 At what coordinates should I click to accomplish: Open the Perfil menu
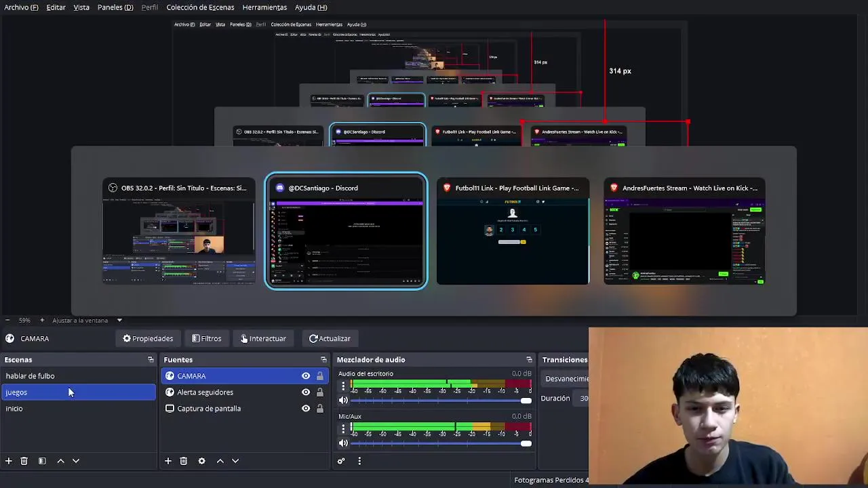click(150, 7)
